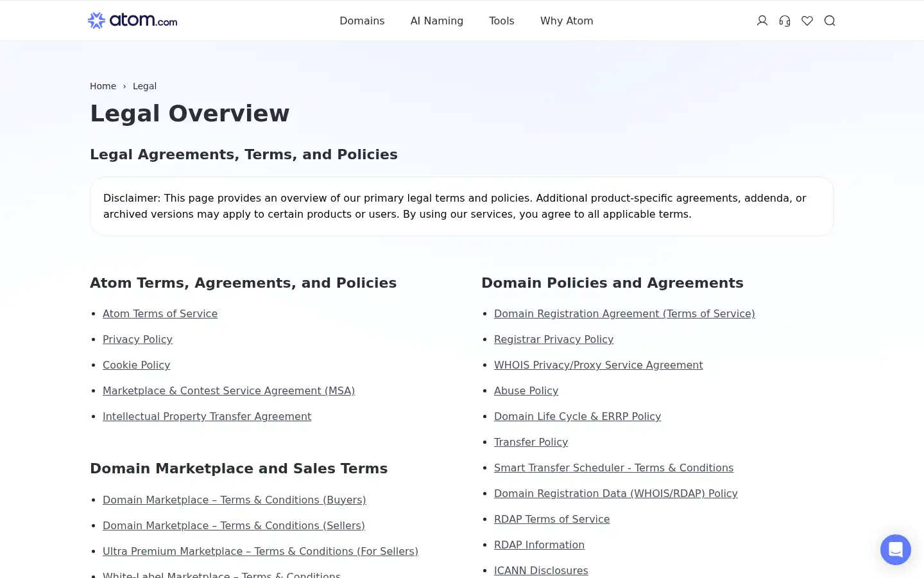The image size is (924, 578).
Task: Click the Legal Overview heading
Action: tap(190, 113)
